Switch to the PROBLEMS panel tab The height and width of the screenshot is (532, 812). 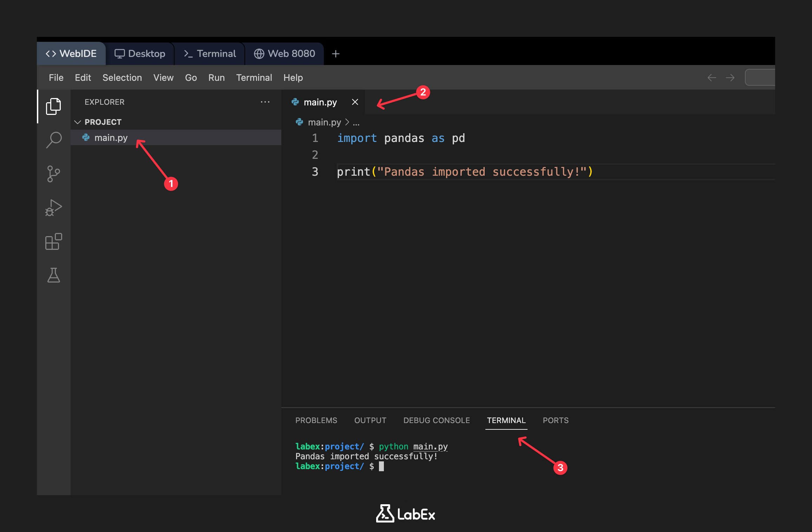(316, 420)
